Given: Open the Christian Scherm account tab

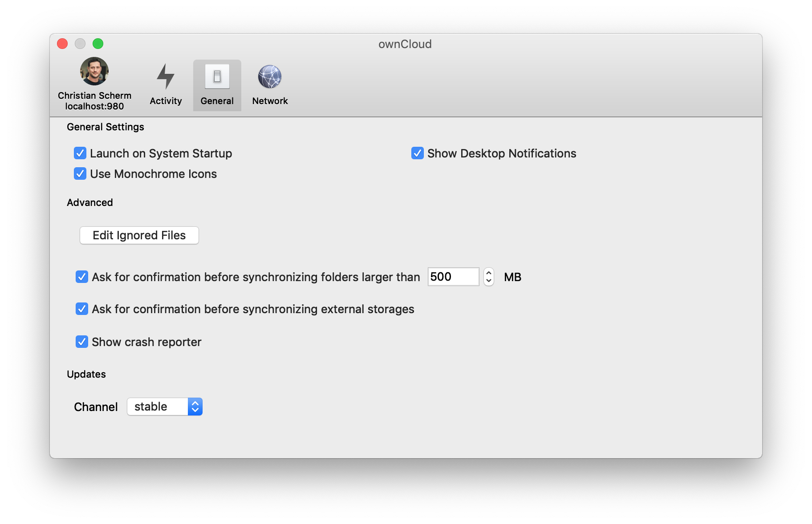Looking at the screenshot, I should click(x=94, y=84).
